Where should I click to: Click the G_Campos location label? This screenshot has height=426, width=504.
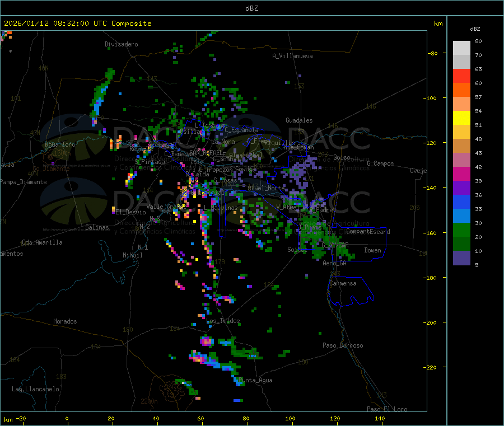pos(381,163)
